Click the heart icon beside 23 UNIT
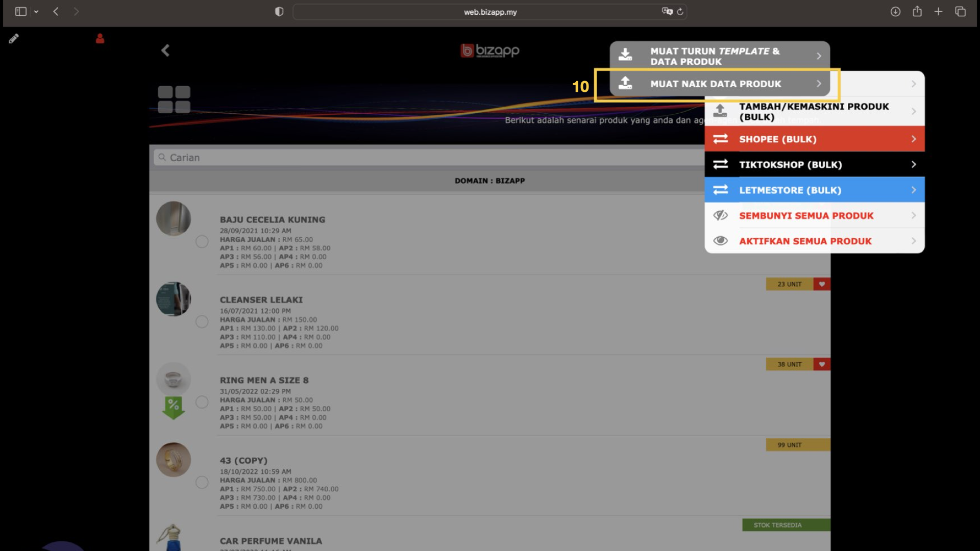This screenshot has width=980, height=551. (x=822, y=284)
